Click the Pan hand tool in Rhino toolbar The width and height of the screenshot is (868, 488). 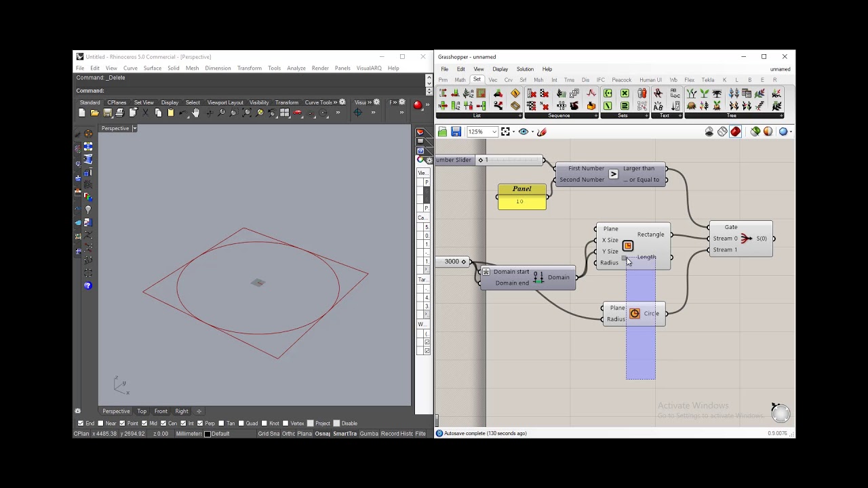pos(195,113)
